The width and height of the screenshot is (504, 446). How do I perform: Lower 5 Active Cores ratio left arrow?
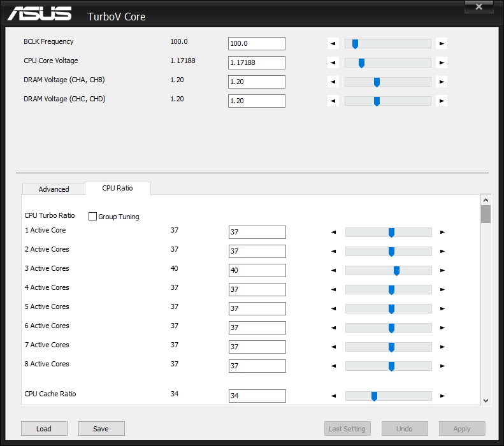click(x=334, y=308)
